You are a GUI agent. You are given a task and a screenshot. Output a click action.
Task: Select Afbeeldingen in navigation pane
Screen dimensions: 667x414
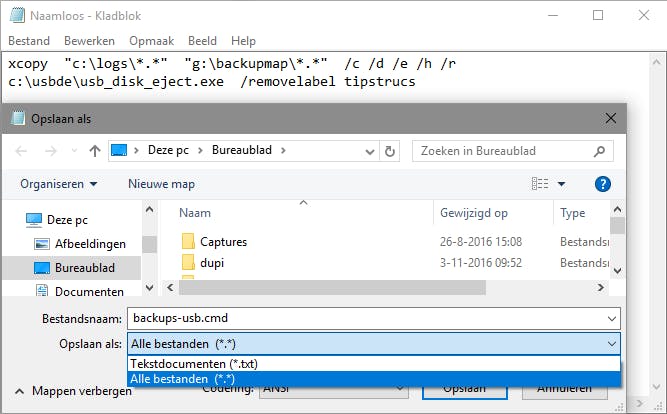[90, 243]
